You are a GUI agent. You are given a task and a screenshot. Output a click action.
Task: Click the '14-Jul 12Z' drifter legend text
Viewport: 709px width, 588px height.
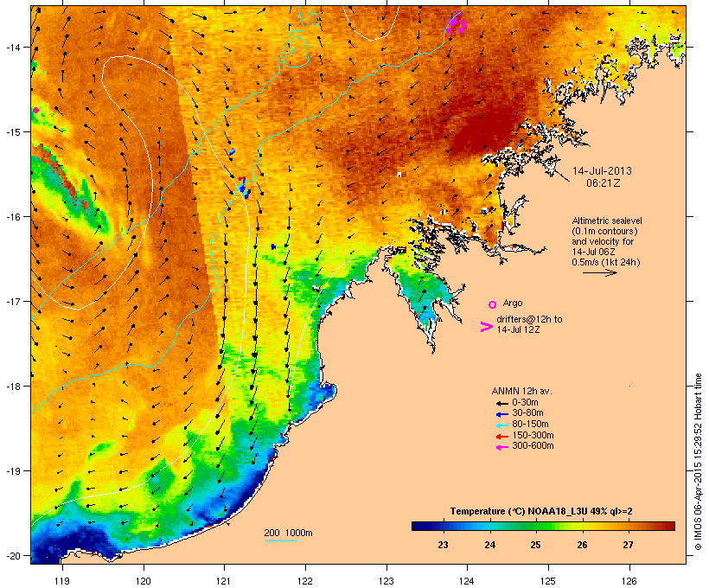(518, 329)
